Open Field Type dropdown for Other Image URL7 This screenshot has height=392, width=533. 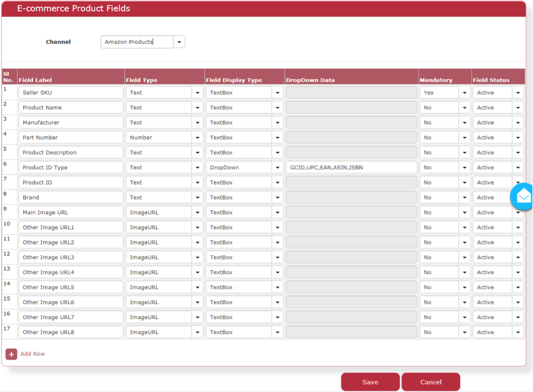coord(197,317)
